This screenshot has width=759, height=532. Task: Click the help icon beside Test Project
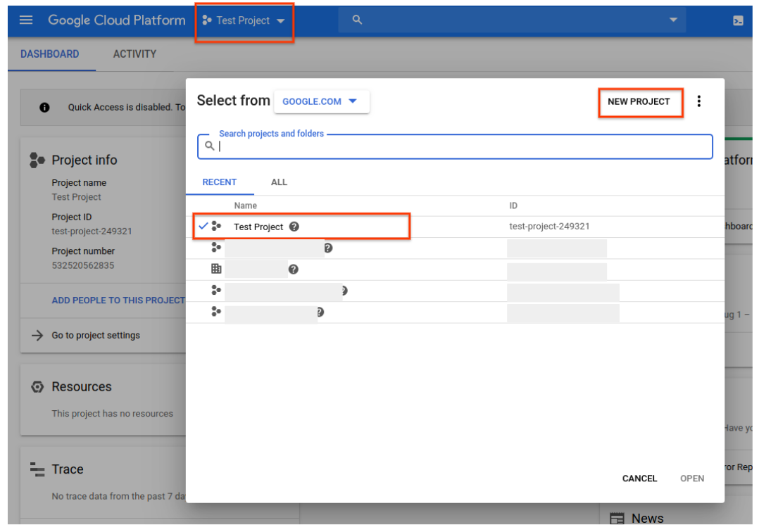[294, 227]
